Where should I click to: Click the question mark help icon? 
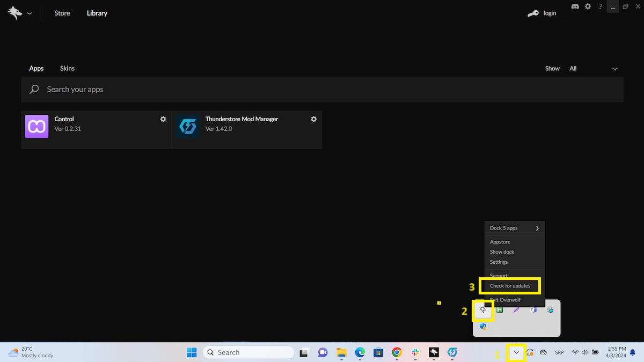[x=600, y=6]
